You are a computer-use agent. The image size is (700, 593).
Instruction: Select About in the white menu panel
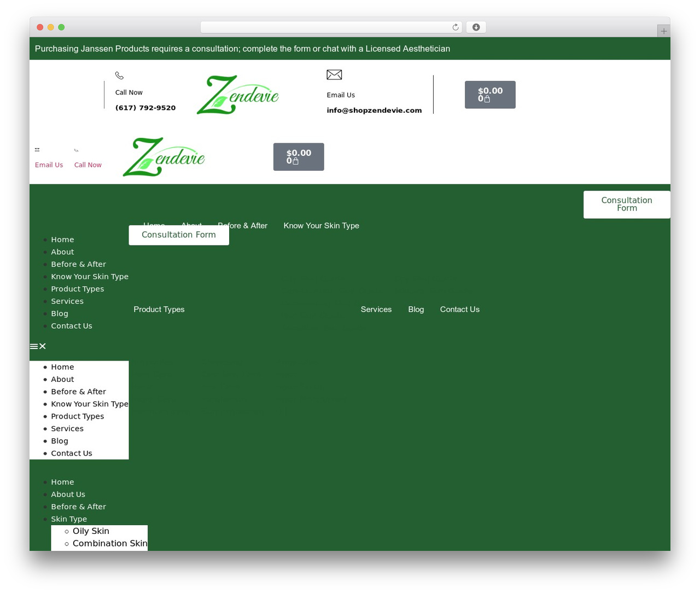pos(62,380)
